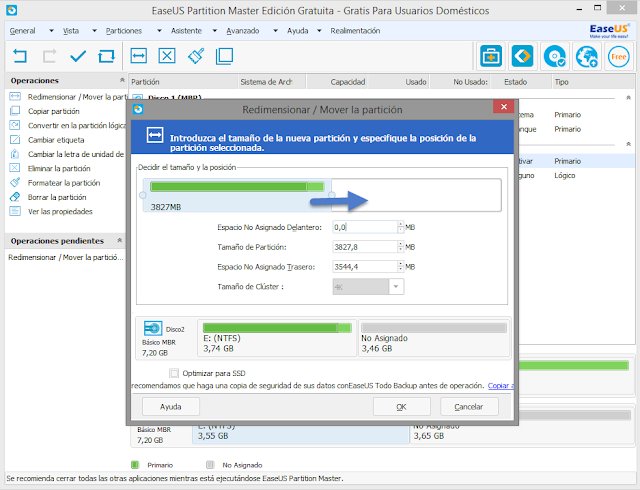This screenshot has width=640, height=490.
Task: Click the Delete partition toolbar icon
Action: 167,56
